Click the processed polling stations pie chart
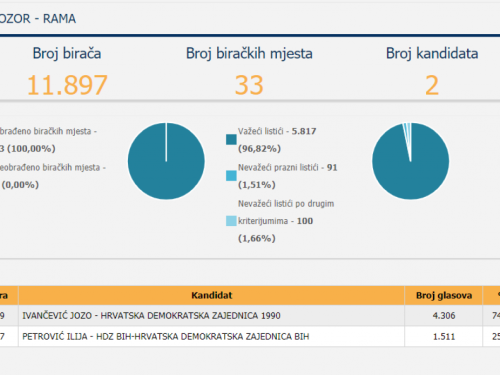The width and height of the screenshot is (500, 375). pos(166,161)
